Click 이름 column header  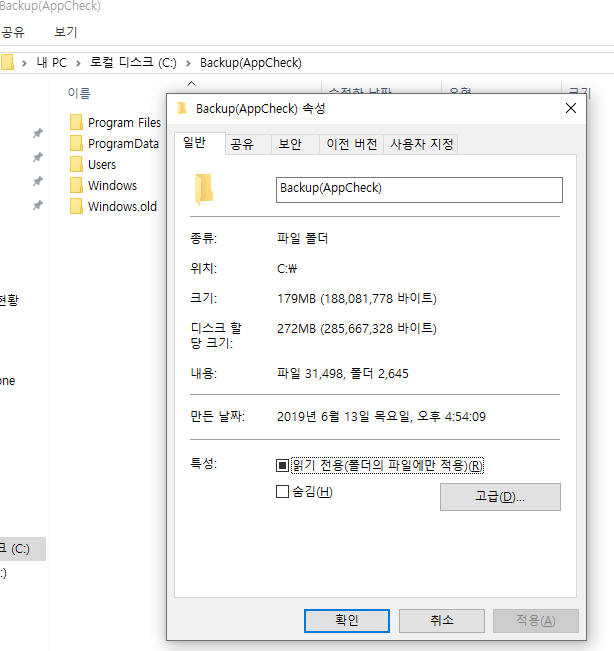pos(79,93)
